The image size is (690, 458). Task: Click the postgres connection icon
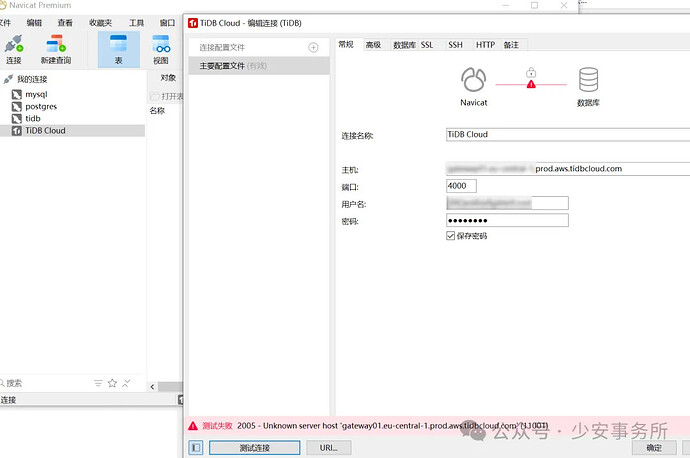point(17,106)
